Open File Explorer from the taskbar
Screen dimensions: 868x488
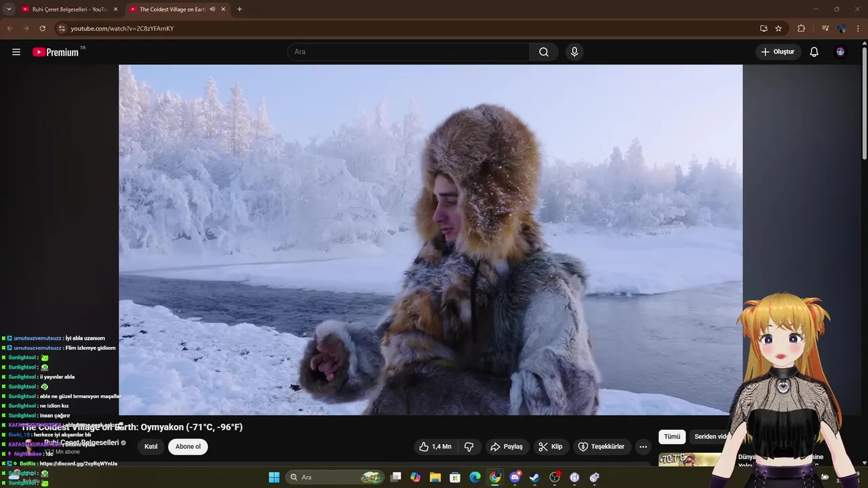(435, 477)
